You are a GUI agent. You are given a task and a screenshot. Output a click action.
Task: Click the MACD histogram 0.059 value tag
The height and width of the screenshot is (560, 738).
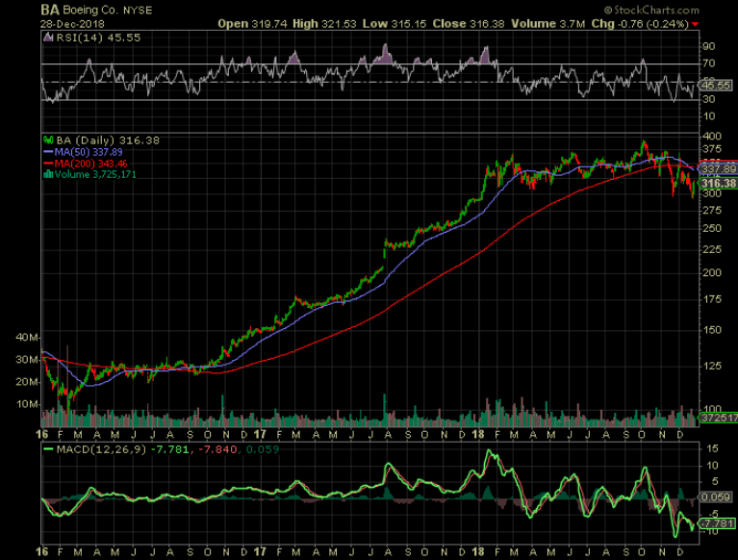click(x=719, y=497)
